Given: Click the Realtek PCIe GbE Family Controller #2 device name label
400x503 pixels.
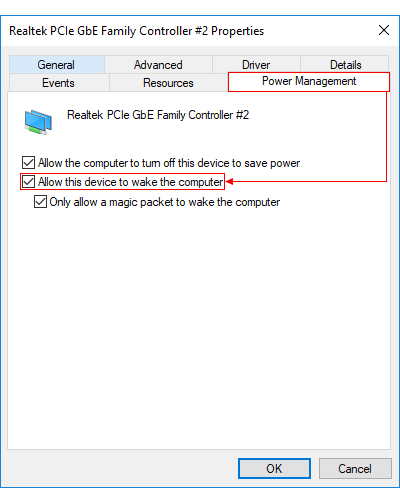Looking at the screenshot, I should pyautogui.click(x=158, y=115).
